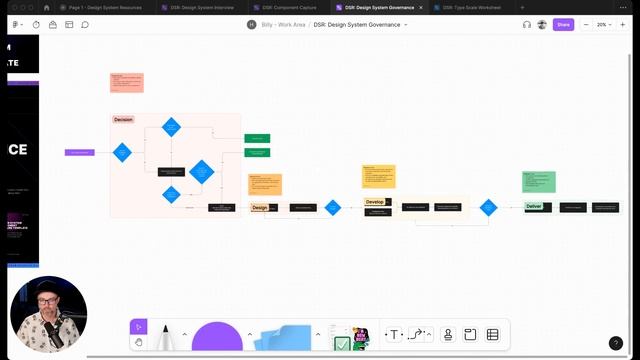Switch to Page 1 - Design System Resources tab

pyautogui.click(x=101, y=7)
